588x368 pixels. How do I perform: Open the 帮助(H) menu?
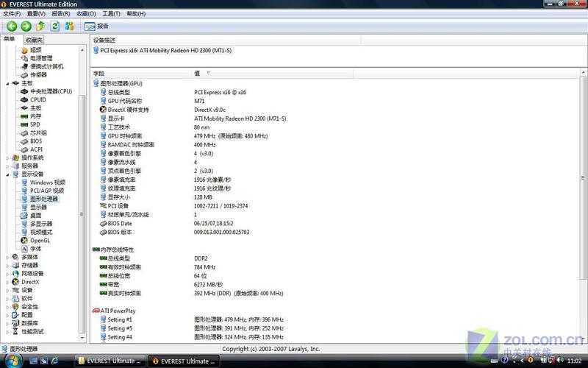pyautogui.click(x=136, y=13)
